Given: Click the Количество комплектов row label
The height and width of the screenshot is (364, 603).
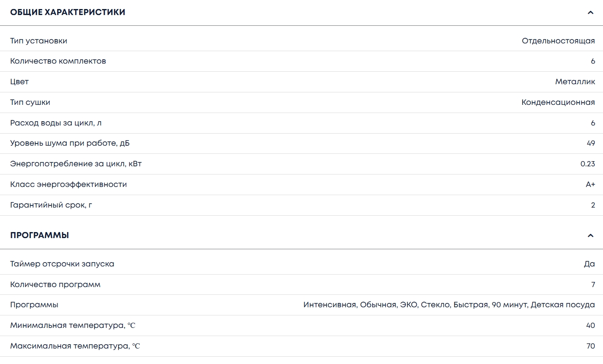Looking at the screenshot, I should pyautogui.click(x=58, y=61).
